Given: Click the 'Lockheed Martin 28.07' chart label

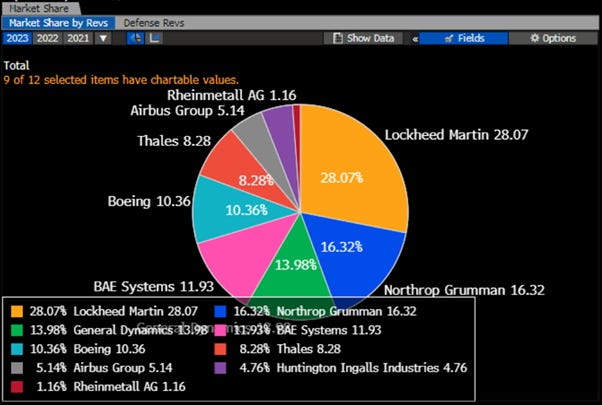Looking at the screenshot, I should (456, 135).
